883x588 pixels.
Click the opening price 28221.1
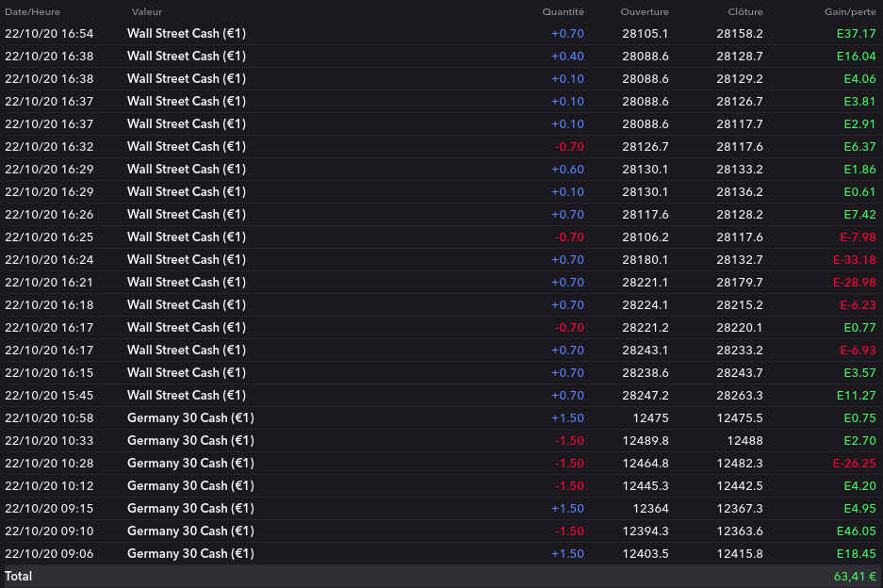tap(646, 283)
